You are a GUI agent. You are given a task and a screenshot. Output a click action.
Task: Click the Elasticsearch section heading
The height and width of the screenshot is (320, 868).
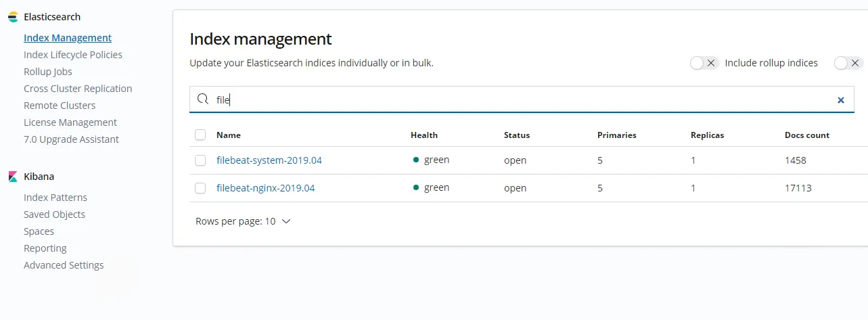tap(52, 17)
